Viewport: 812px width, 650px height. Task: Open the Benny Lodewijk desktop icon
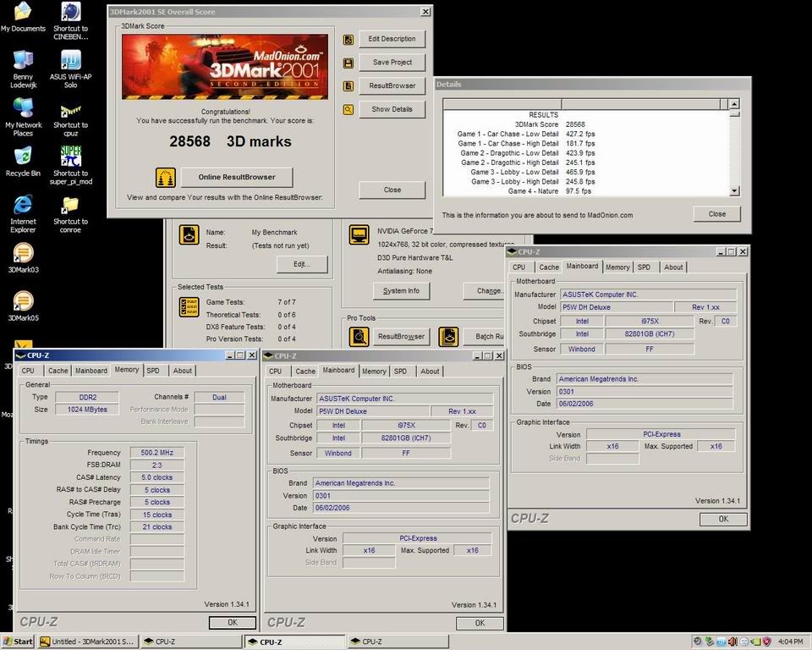pos(23,69)
